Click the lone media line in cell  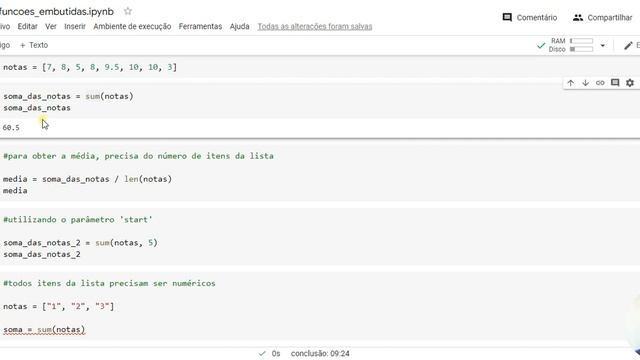click(15, 191)
